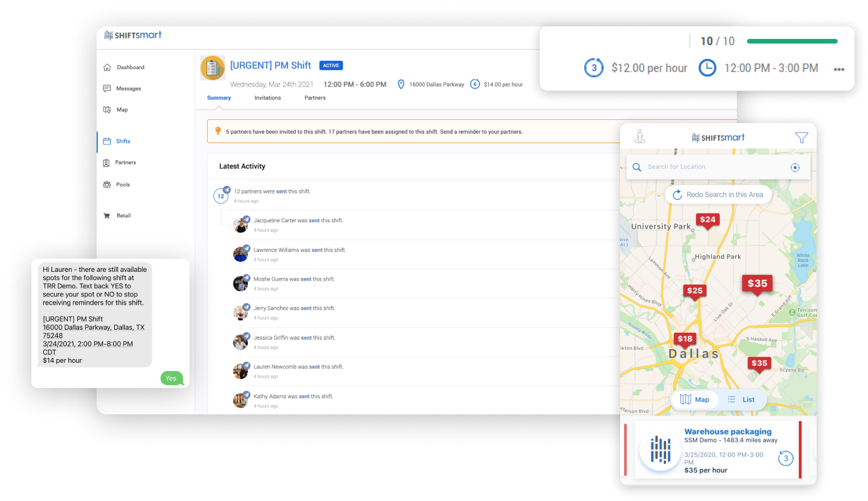Tap the Yes reply in the text message

click(x=171, y=378)
